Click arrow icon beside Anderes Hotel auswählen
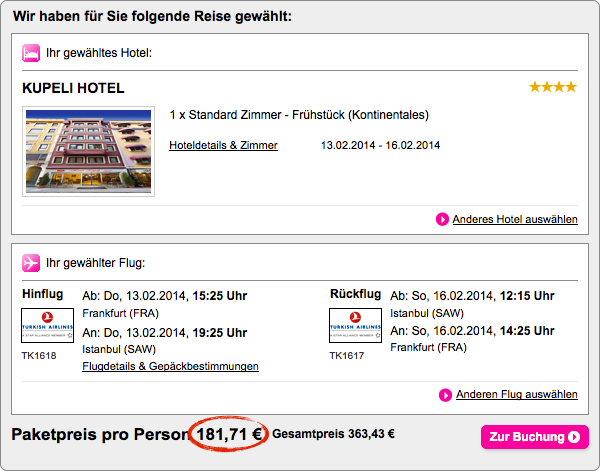The width and height of the screenshot is (600, 471). (x=443, y=219)
